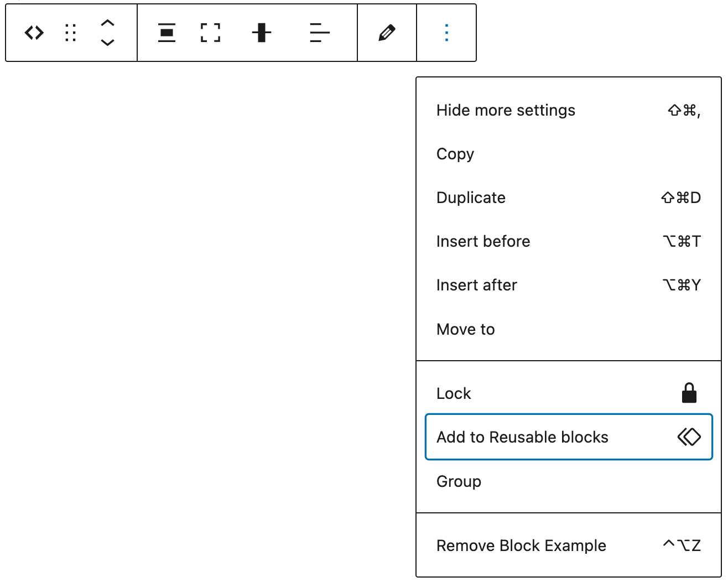
Task: Click the pencil edit icon
Action: pyautogui.click(x=387, y=33)
